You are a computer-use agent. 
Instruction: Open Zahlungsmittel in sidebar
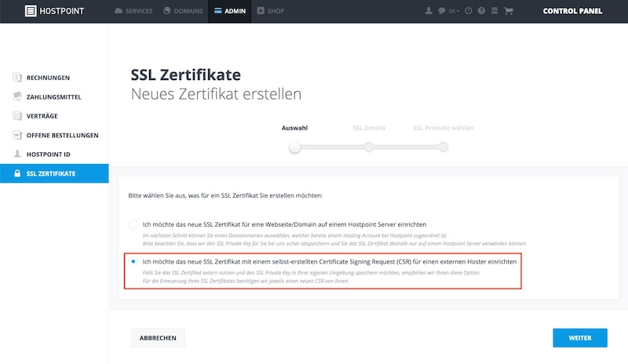(54, 96)
